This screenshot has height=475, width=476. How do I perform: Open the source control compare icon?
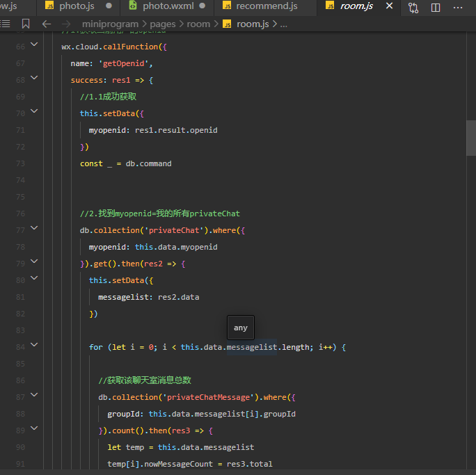pyautogui.click(x=413, y=7)
